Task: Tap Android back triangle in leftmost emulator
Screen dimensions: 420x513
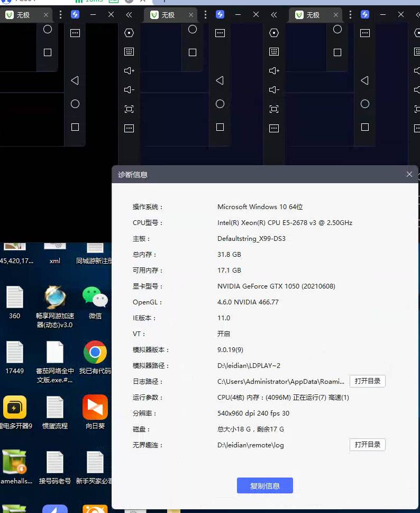Action: 75,80
